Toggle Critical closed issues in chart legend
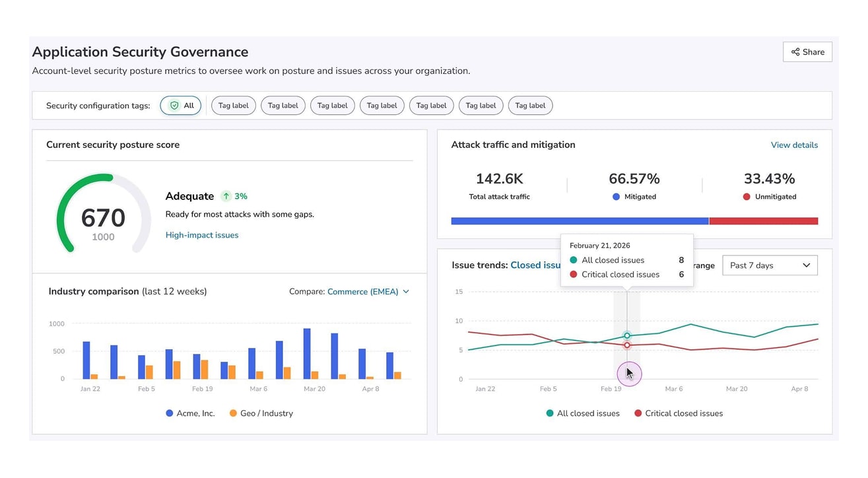The height and width of the screenshot is (478, 868). pyautogui.click(x=679, y=414)
